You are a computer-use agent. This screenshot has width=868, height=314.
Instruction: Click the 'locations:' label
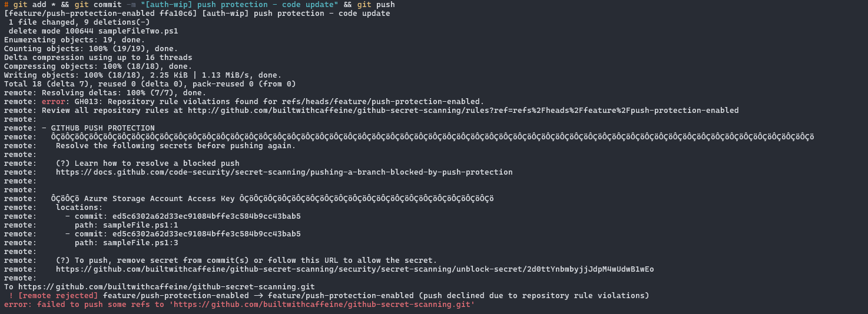click(x=79, y=208)
